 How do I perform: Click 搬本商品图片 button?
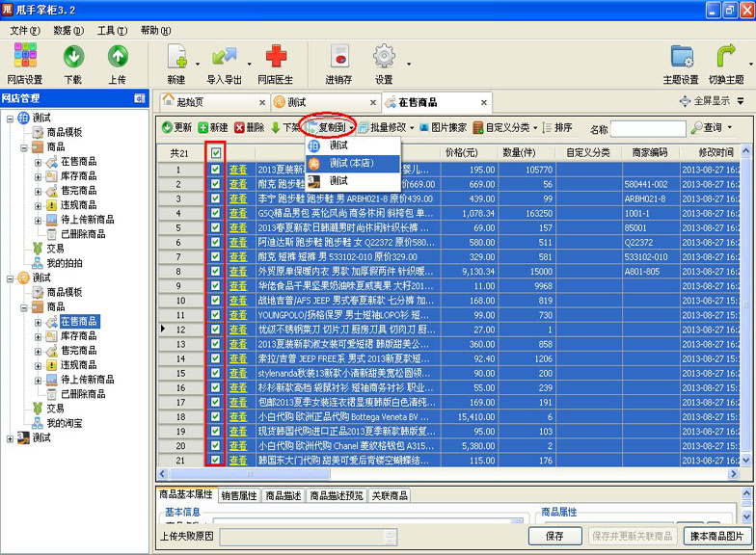point(716,536)
